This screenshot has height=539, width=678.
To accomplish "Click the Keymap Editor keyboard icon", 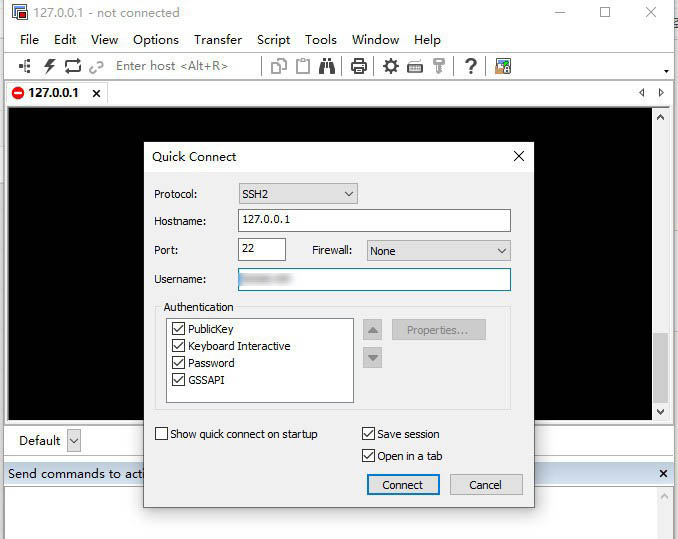I will [x=415, y=67].
